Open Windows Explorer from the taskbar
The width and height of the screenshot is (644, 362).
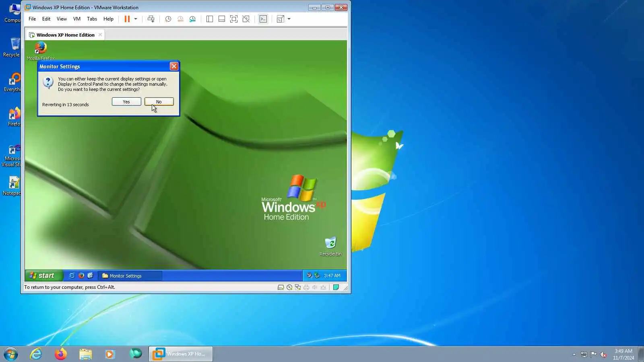click(85, 354)
